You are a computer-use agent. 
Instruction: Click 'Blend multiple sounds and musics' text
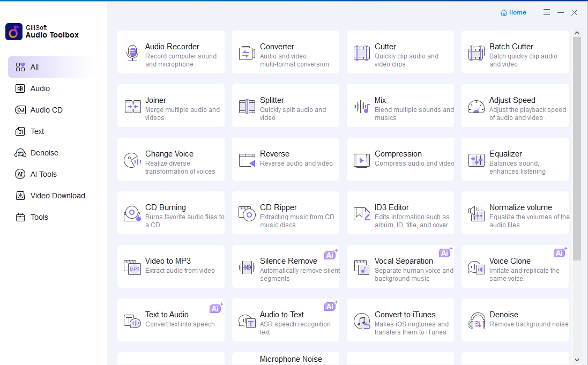pos(414,114)
